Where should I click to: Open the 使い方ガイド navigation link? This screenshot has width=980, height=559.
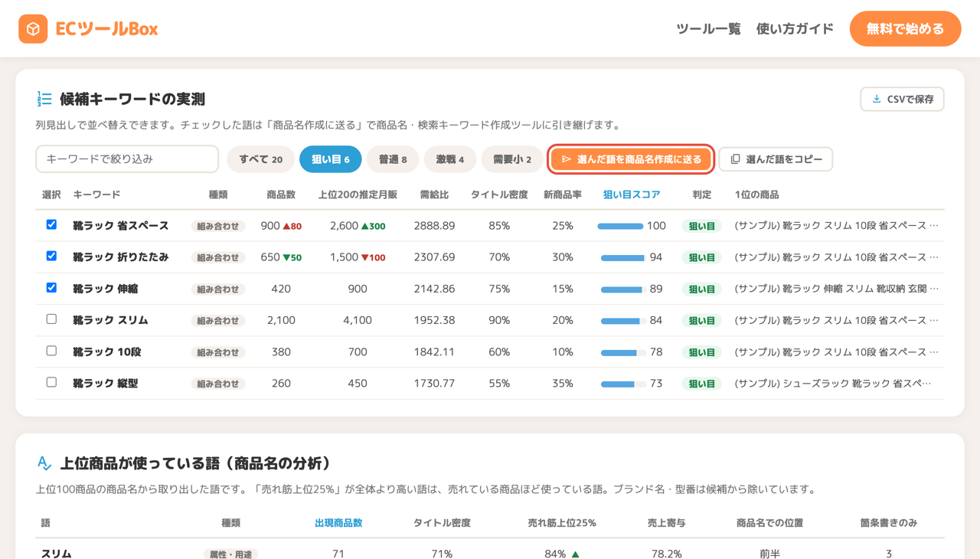click(x=795, y=29)
